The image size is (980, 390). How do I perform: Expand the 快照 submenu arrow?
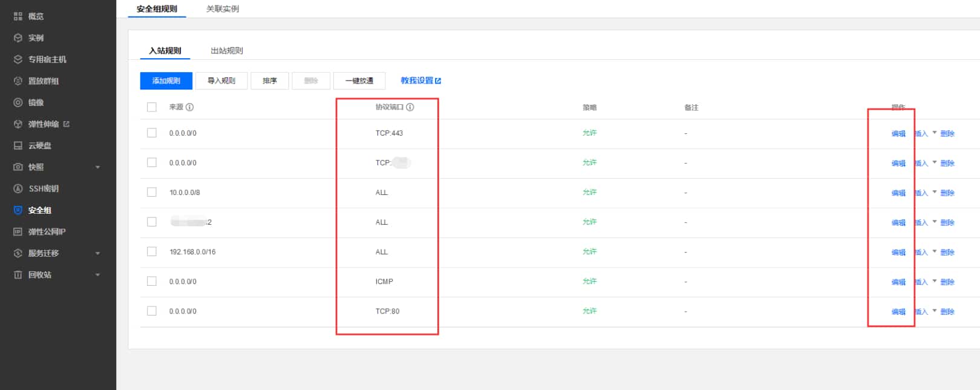coord(97,168)
